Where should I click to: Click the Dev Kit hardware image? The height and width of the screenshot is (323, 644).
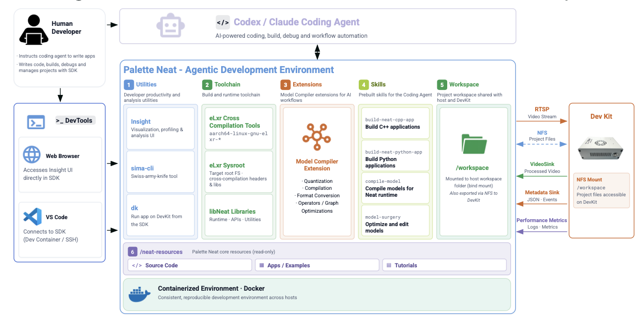(x=601, y=148)
